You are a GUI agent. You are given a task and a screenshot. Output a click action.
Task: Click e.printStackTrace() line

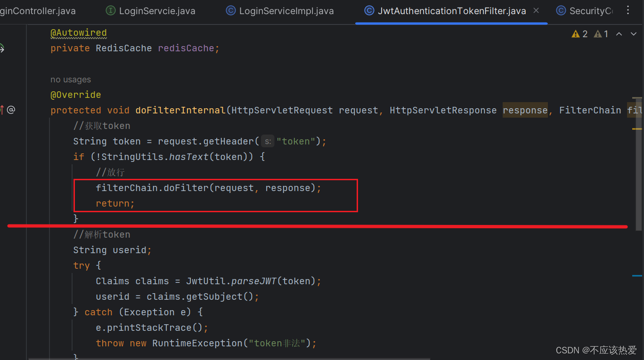point(152,328)
